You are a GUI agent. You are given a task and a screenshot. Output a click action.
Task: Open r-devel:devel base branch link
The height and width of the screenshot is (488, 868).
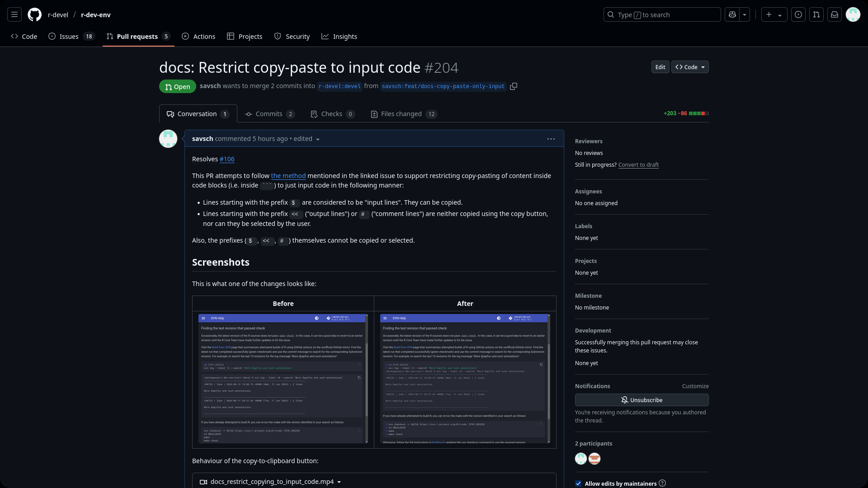pyautogui.click(x=340, y=87)
